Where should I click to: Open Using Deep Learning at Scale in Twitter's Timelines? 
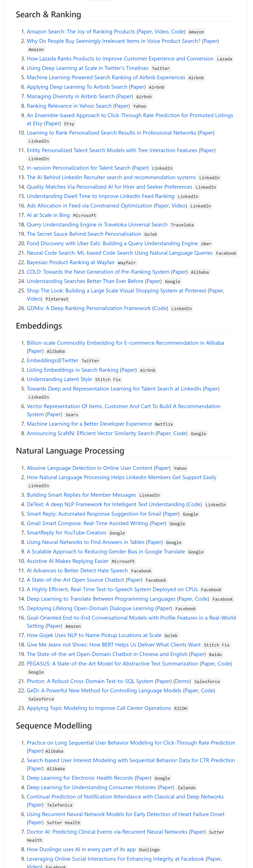(88, 68)
